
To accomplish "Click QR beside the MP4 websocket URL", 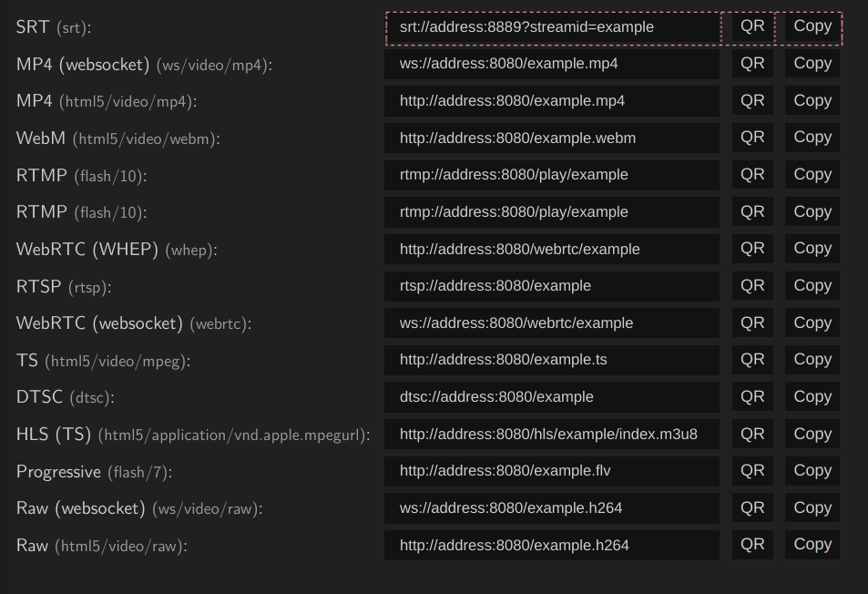I will pos(751,63).
